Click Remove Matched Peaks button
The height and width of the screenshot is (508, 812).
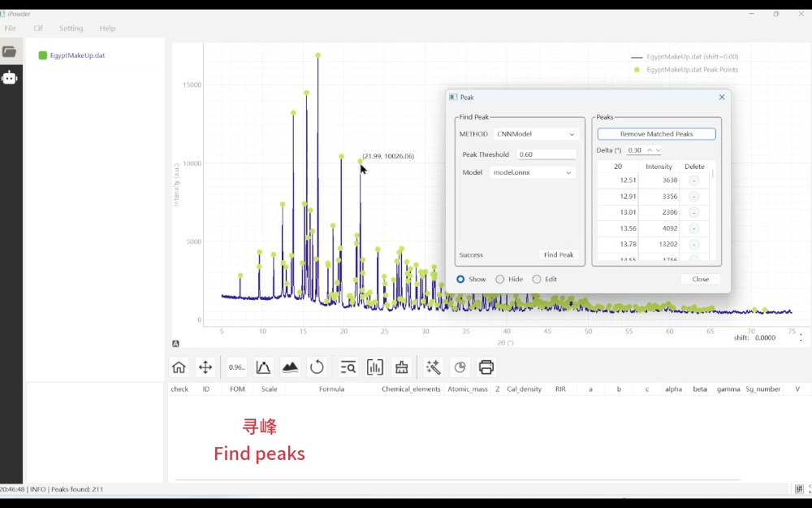pos(656,134)
